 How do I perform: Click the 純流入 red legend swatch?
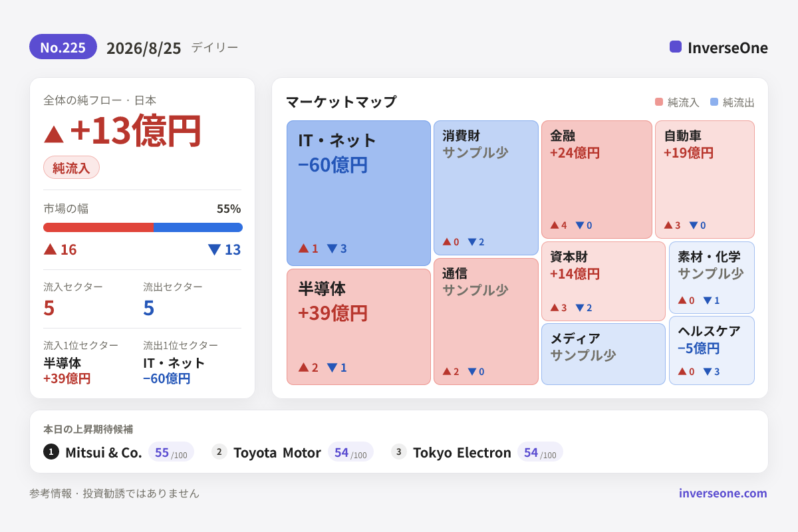659,102
